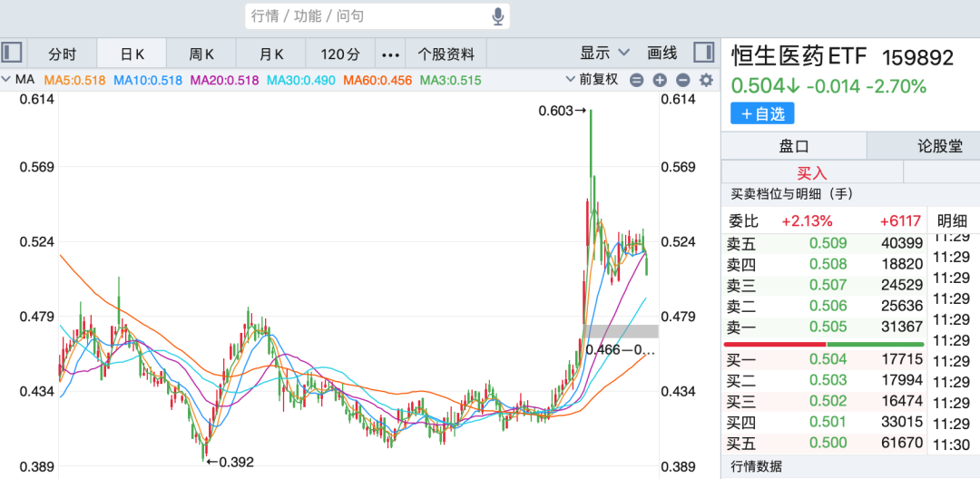
Task: Select the 买五 0.500 order row
Action: click(824, 444)
